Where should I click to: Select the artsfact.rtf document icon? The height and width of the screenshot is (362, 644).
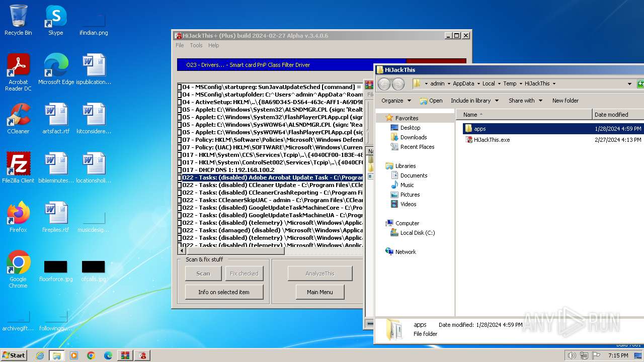[x=56, y=119]
